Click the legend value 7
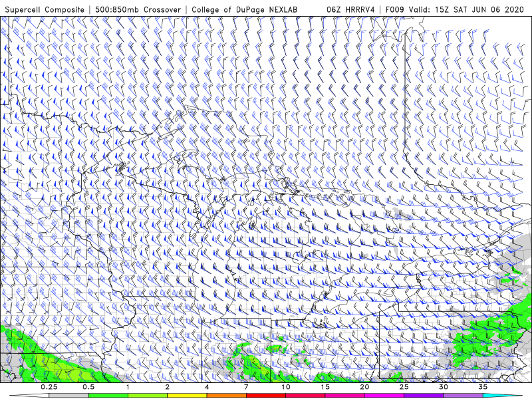Image resolution: width=532 pixels, height=399 pixels. pyautogui.click(x=246, y=387)
